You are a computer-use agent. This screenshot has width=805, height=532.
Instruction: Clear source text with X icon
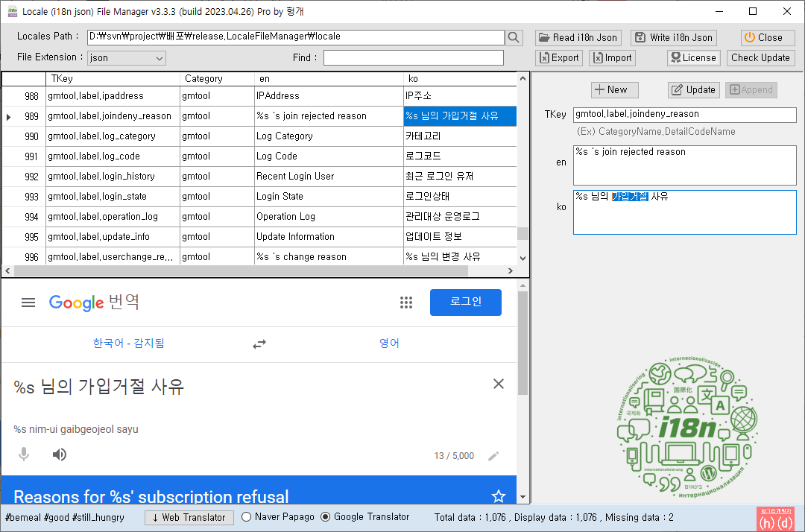[499, 384]
